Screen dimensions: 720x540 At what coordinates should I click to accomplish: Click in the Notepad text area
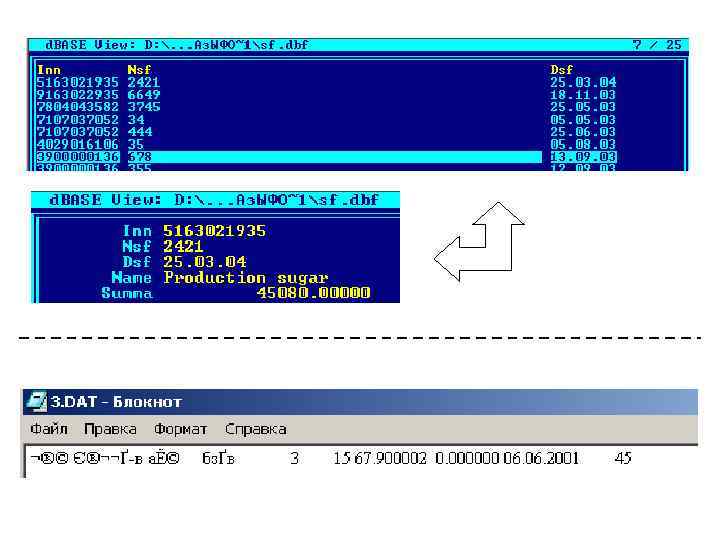[x=361, y=461]
